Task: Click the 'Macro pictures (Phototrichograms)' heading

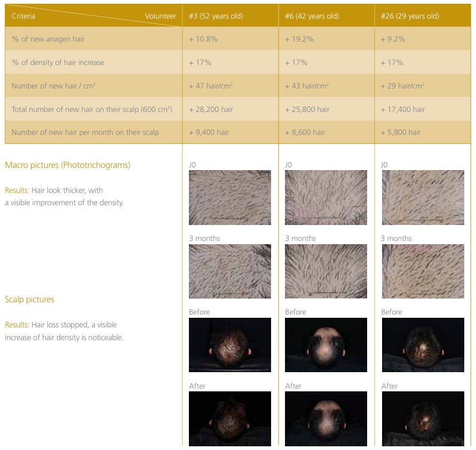Action: point(67,165)
